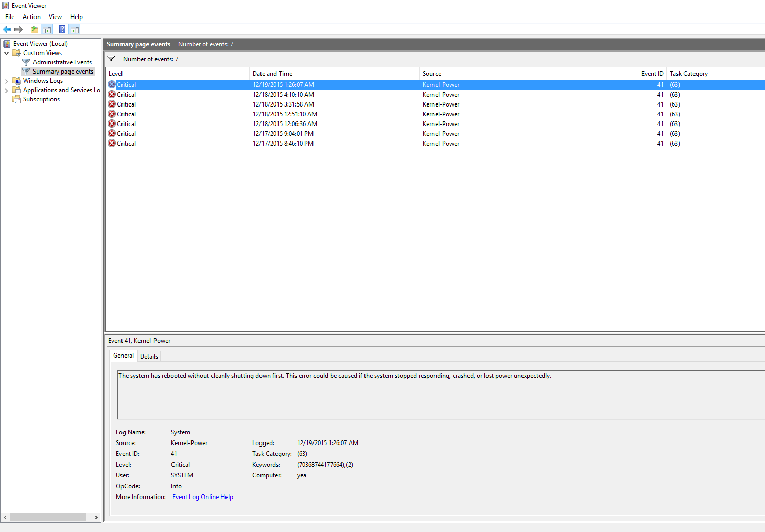Click the Up one level folder icon
The width and height of the screenshot is (765, 532).
pyautogui.click(x=34, y=29)
